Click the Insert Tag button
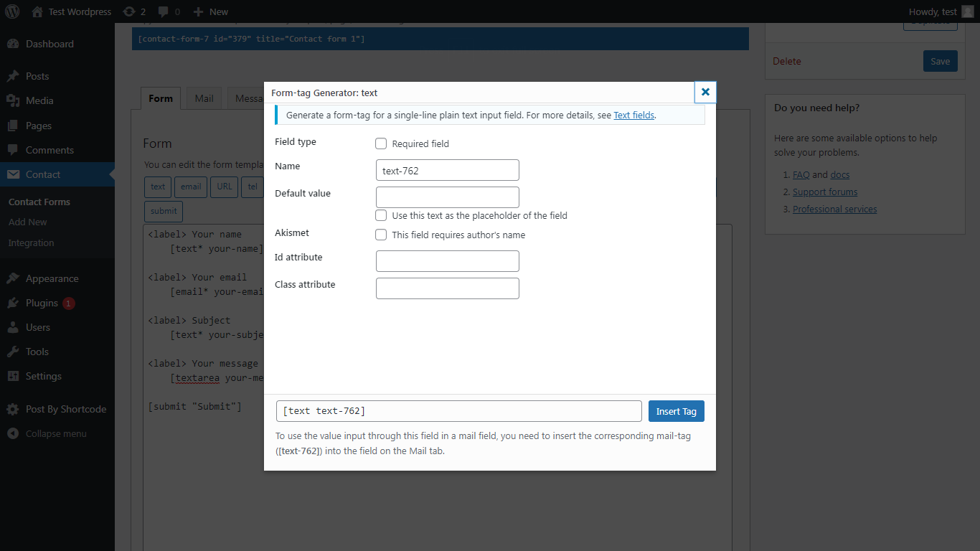The height and width of the screenshot is (551, 980). coord(677,411)
